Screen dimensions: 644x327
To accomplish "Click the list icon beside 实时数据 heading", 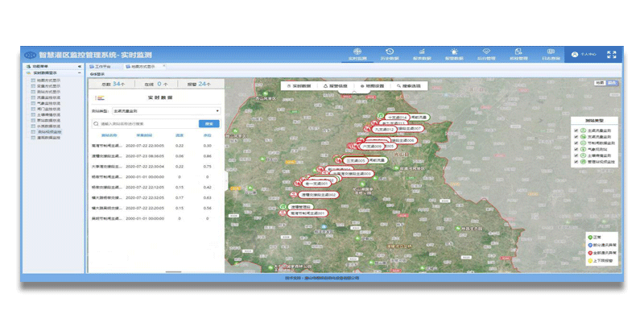I will point(99,97).
